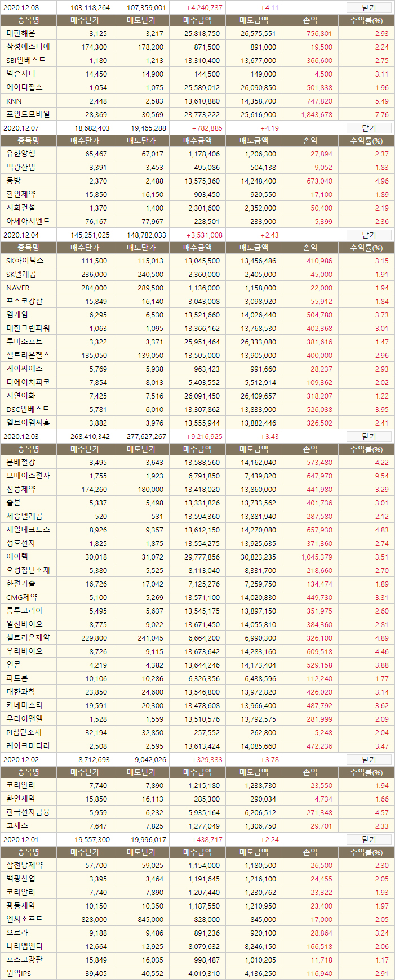
Task: Click stock name 엠게임
Action: tap(17, 315)
